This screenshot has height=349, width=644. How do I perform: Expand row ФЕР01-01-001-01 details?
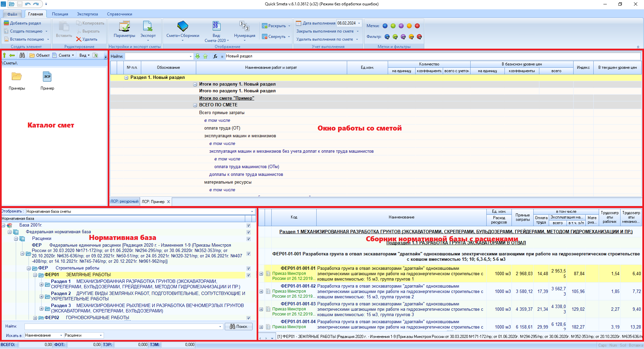click(261, 274)
